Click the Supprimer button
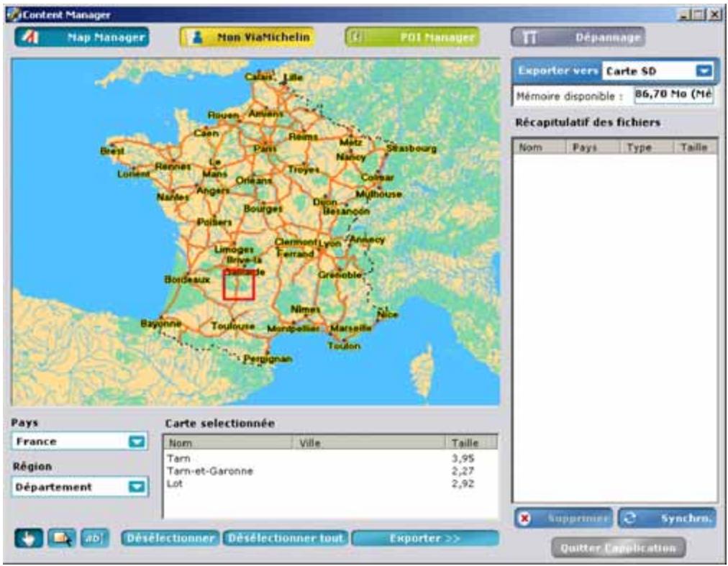 tap(563, 519)
